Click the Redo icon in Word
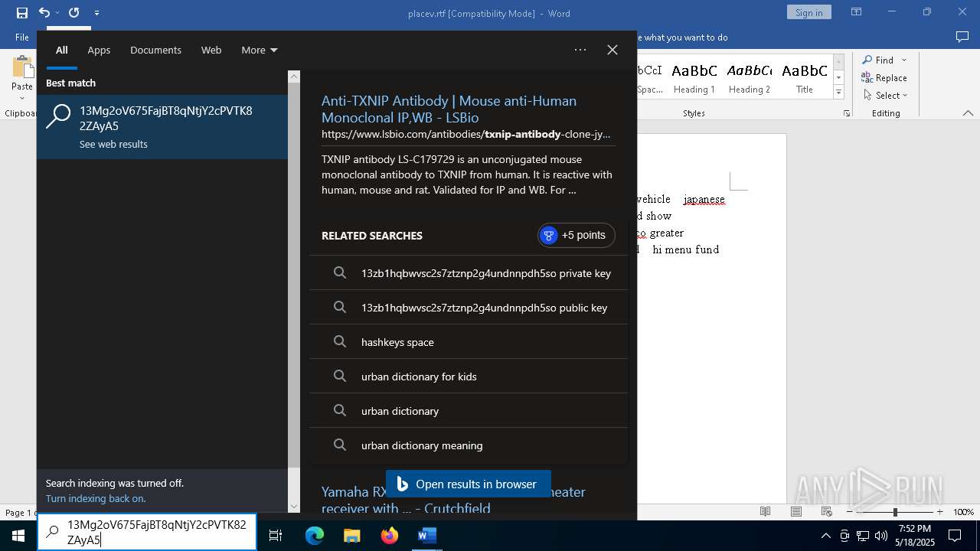 coord(74,12)
